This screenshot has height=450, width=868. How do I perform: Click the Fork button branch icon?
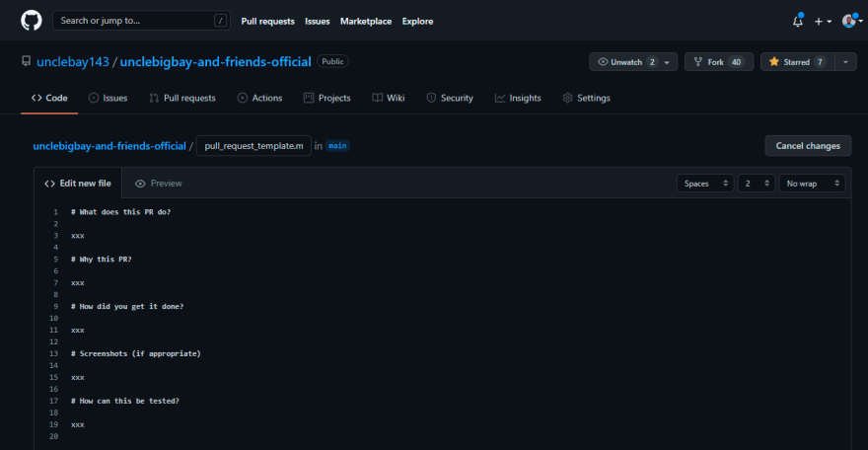tap(698, 62)
